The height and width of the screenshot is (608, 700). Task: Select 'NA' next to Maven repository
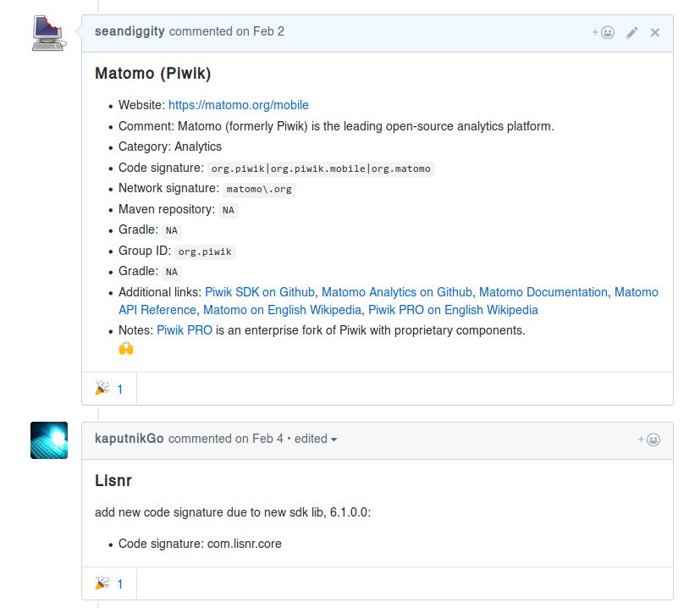pyautogui.click(x=229, y=210)
